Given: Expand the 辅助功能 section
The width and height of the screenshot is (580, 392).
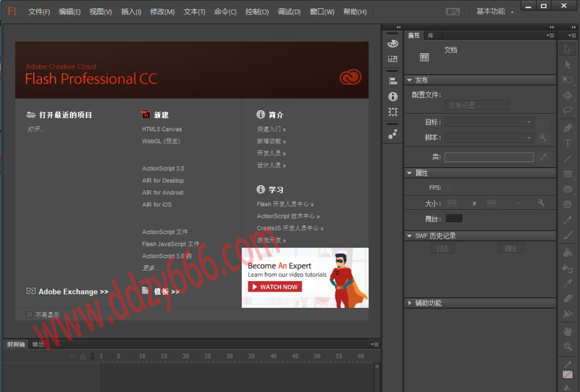Looking at the screenshot, I should click(409, 303).
